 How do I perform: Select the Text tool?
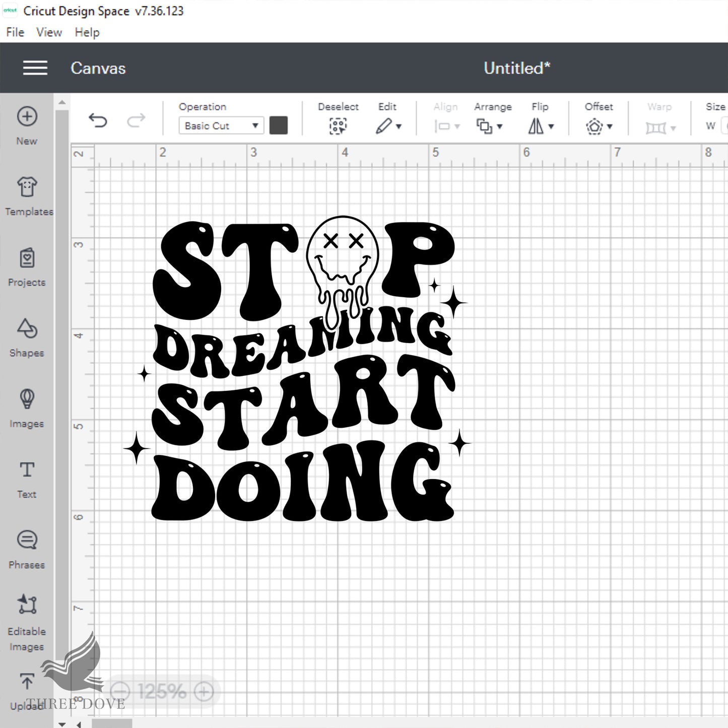[x=27, y=479]
